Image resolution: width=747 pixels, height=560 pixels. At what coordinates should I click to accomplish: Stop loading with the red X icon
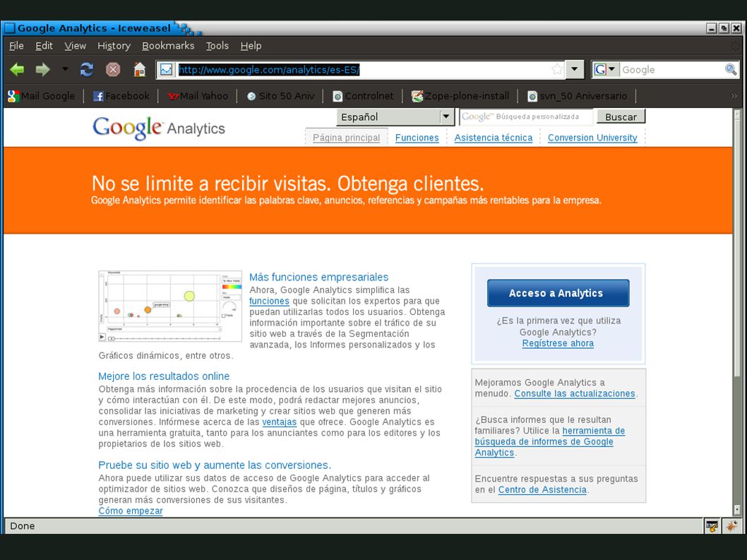(x=113, y=70)
